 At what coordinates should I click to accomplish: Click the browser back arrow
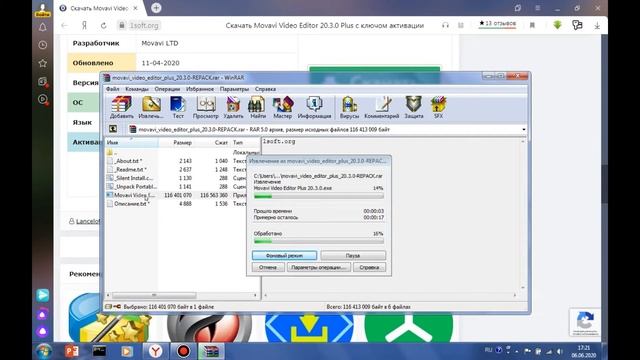coord(64,25)
